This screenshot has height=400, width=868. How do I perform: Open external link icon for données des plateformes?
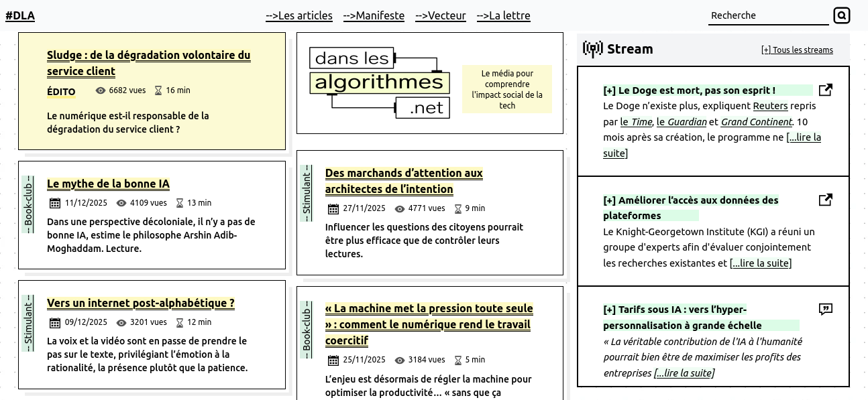coord(826,200)
